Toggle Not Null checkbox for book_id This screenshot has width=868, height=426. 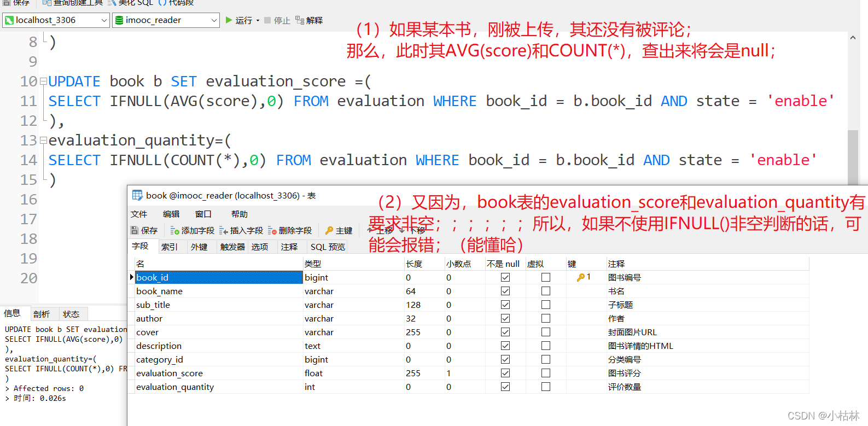coord(505,277)
